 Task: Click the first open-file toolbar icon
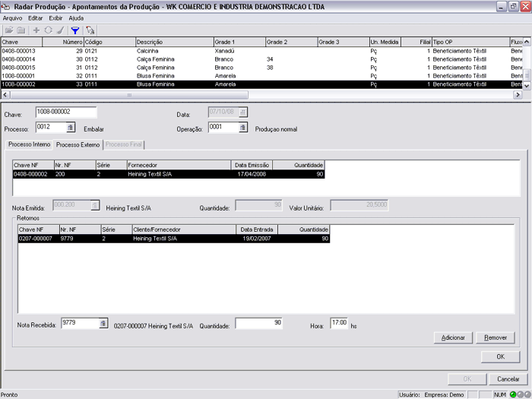click(x=9, y=30)
